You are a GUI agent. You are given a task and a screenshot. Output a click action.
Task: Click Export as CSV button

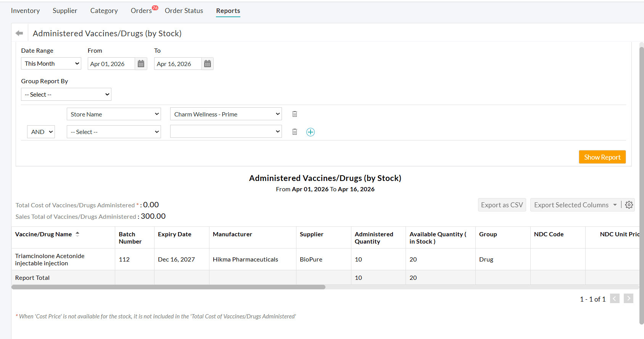(x=502, y=205)
